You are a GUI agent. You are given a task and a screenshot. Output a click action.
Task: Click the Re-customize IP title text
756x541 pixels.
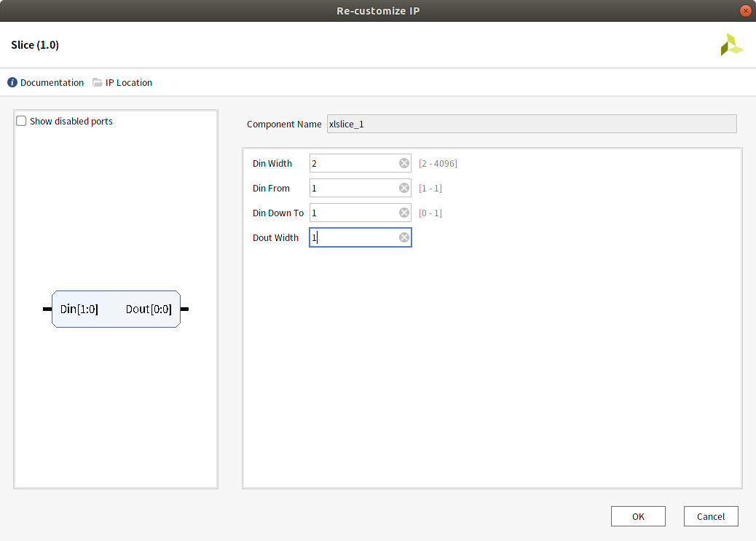[x=378, y=11]
